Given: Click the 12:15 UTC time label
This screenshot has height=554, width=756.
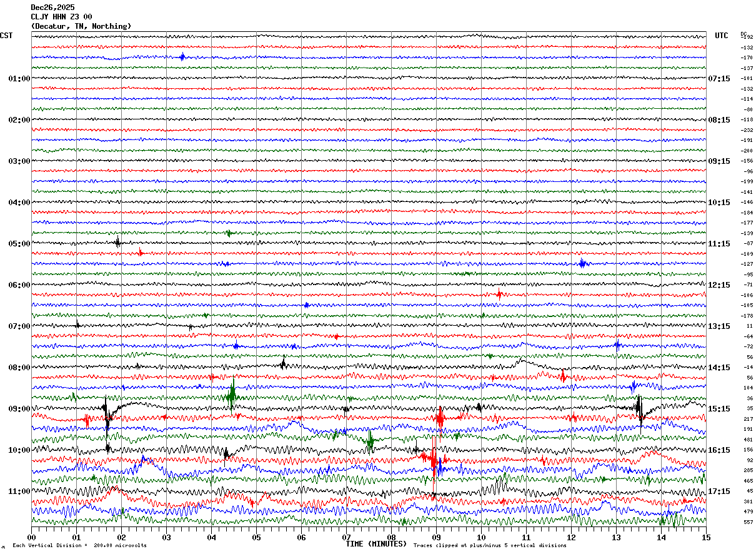Looking at the screenshot, I should coord(719,285).
